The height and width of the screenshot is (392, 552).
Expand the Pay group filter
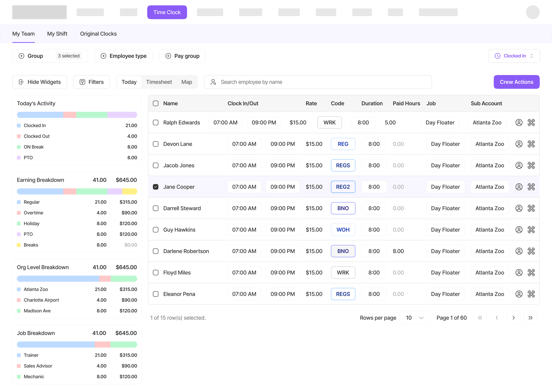point(182,56)
